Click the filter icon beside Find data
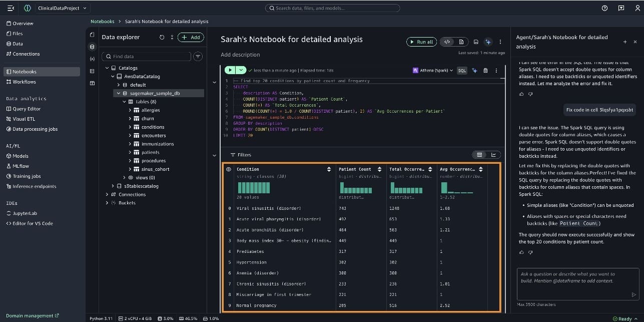Viewport: 644px width, 322px height. [x=198, y=57]
